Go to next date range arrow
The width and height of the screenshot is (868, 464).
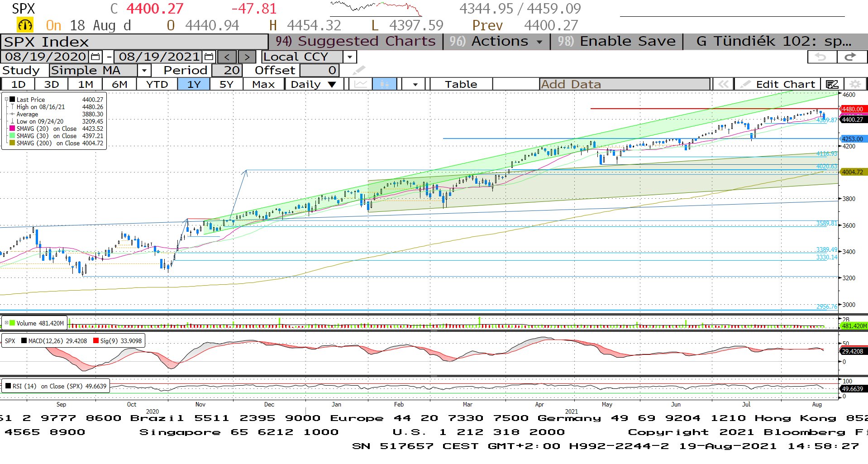(x=247, y=57)
